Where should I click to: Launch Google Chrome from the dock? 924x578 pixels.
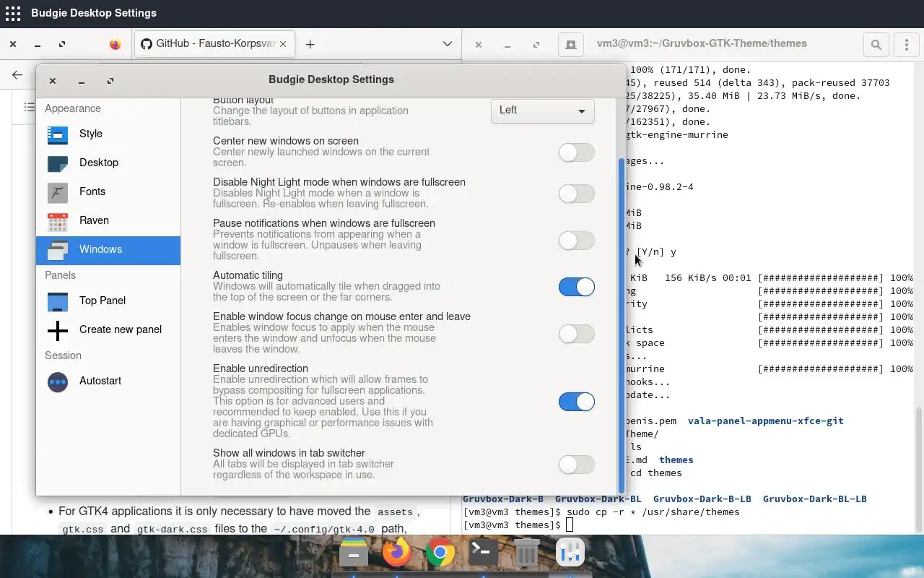click(440, 553)
